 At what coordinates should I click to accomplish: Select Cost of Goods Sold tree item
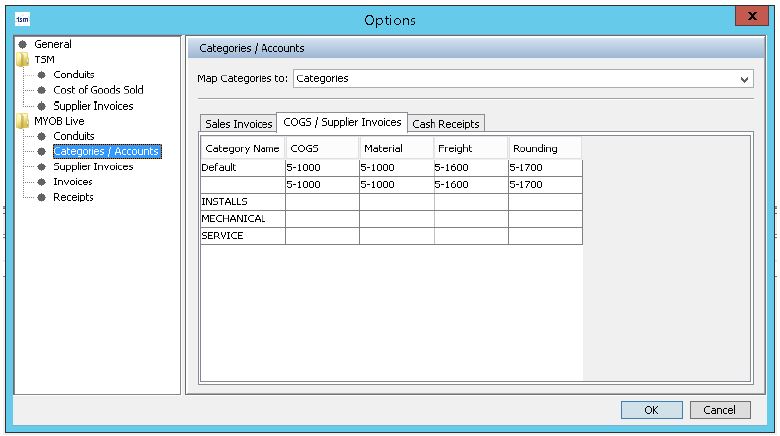(x=98, y=90)
